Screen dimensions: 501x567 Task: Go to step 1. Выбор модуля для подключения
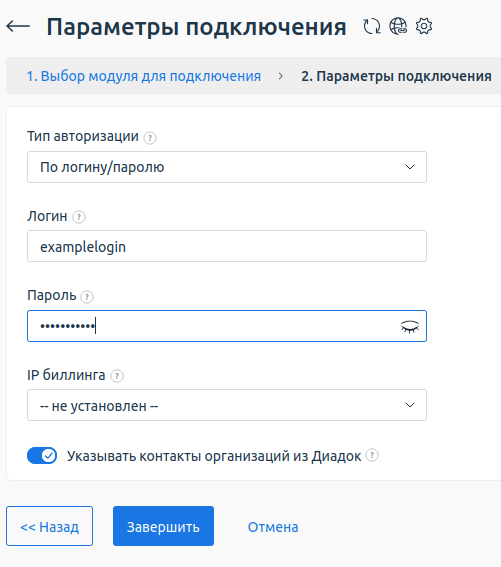pyautogui.click(x=144, y=76)
